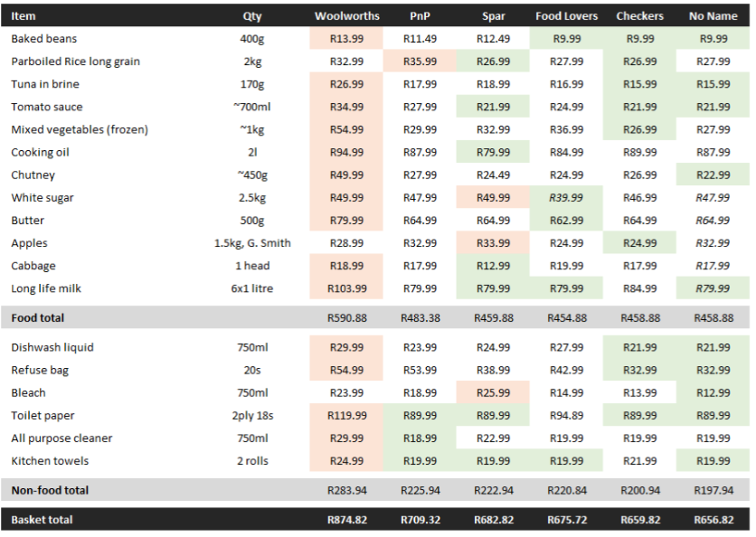The width and height of the screenshot is (756, 537).
Task: Select the Mixed vegetables (frozen) item cell
Action: [x=80, y=129]
